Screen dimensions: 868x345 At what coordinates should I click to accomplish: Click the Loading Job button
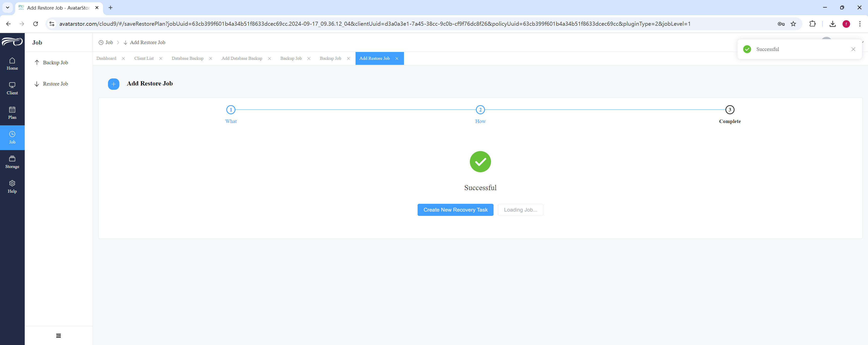pos(520,210)
